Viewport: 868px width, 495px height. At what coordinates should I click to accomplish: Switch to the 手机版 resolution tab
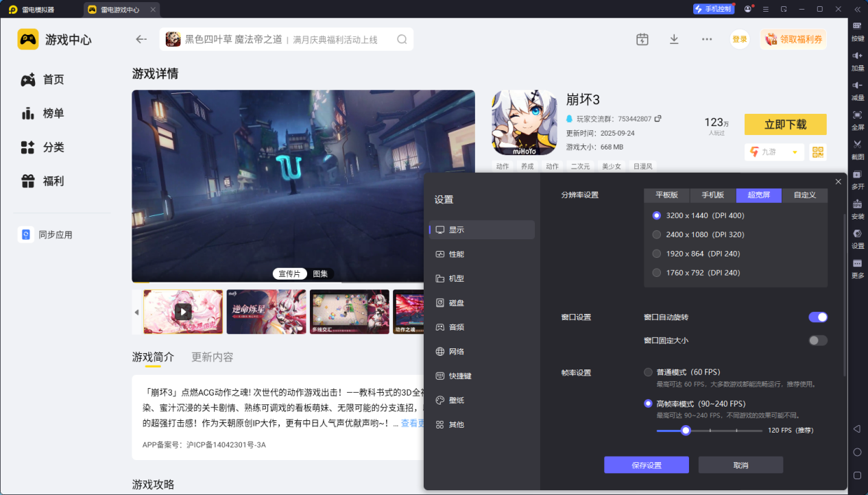[x=712, y=195]
